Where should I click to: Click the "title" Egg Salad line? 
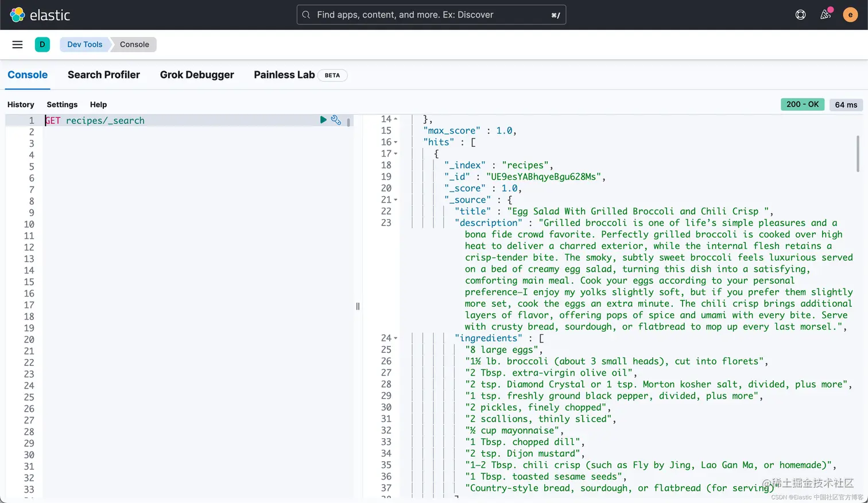[614, 211]
